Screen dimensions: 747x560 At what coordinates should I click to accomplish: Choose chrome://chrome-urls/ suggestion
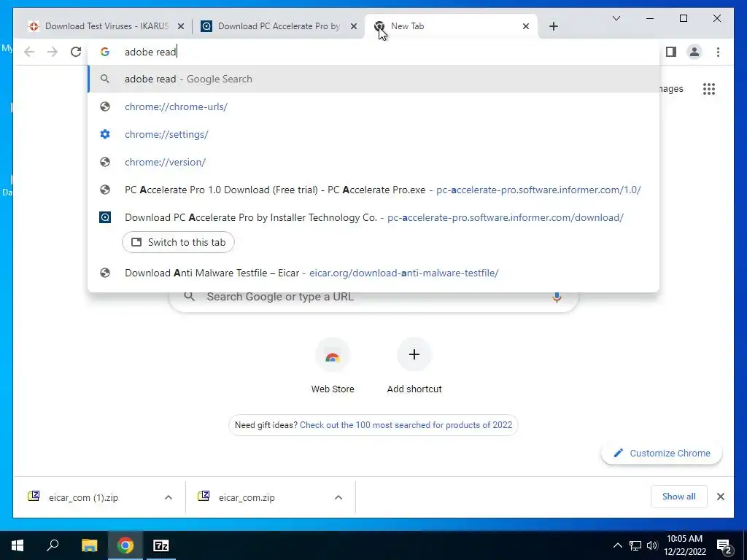coord(373,106)
